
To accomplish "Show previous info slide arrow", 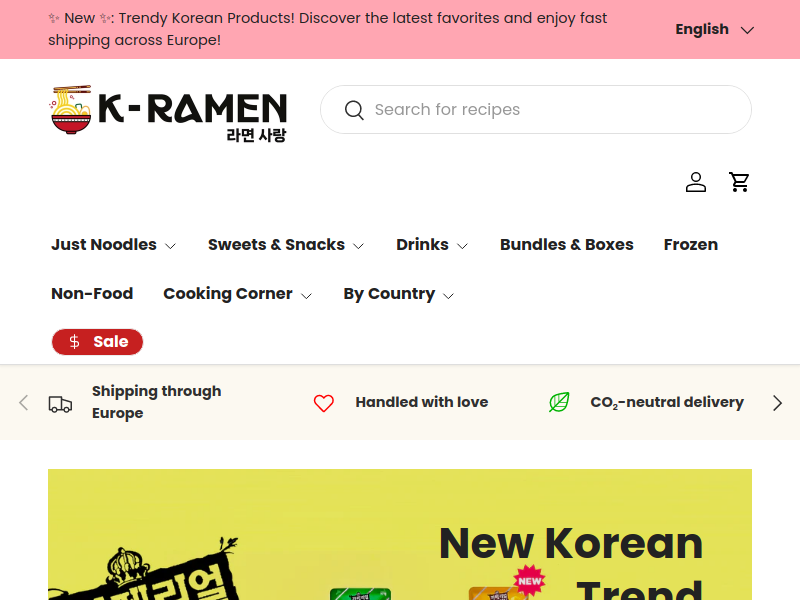I will [x=23, y=403].
